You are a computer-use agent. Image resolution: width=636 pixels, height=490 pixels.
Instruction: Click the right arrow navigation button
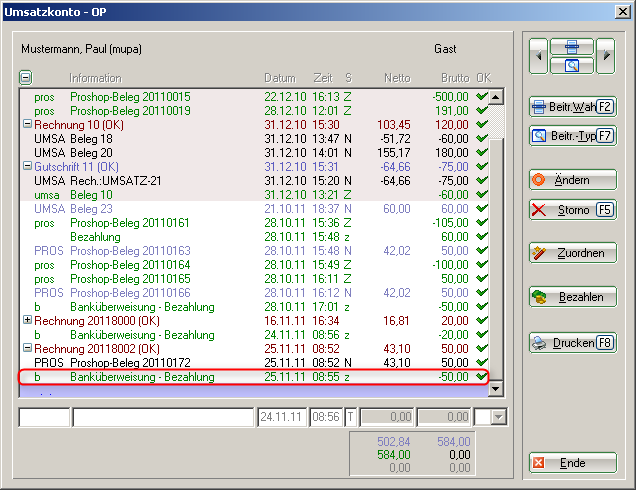coord(606,57)
